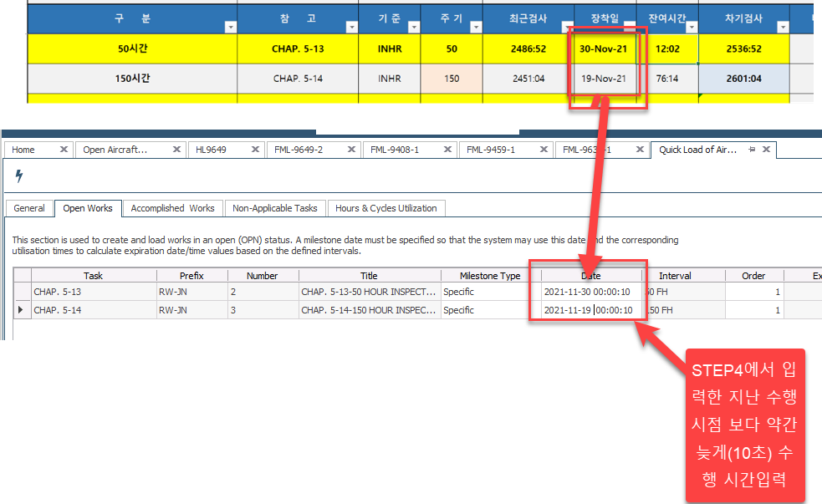Open the Hours & Cycles Utilization tab
Viewport: 822px width, 504px height.
coord(385,208)
